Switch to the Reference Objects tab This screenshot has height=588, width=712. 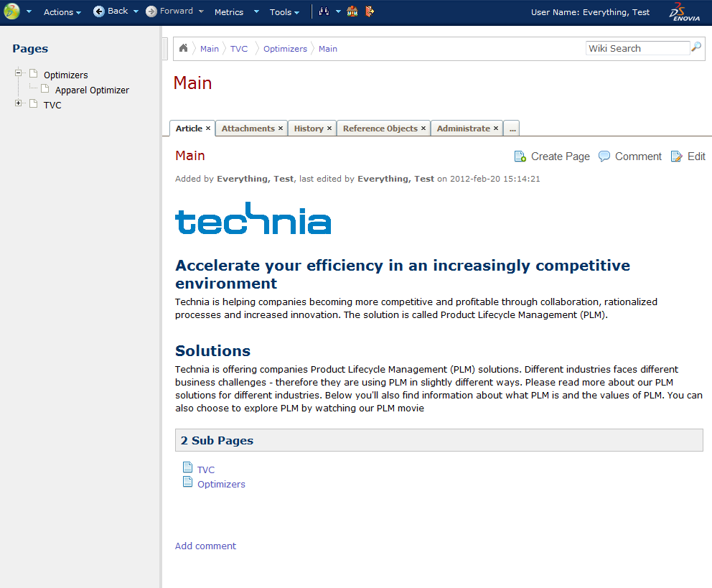pos(380,129)
